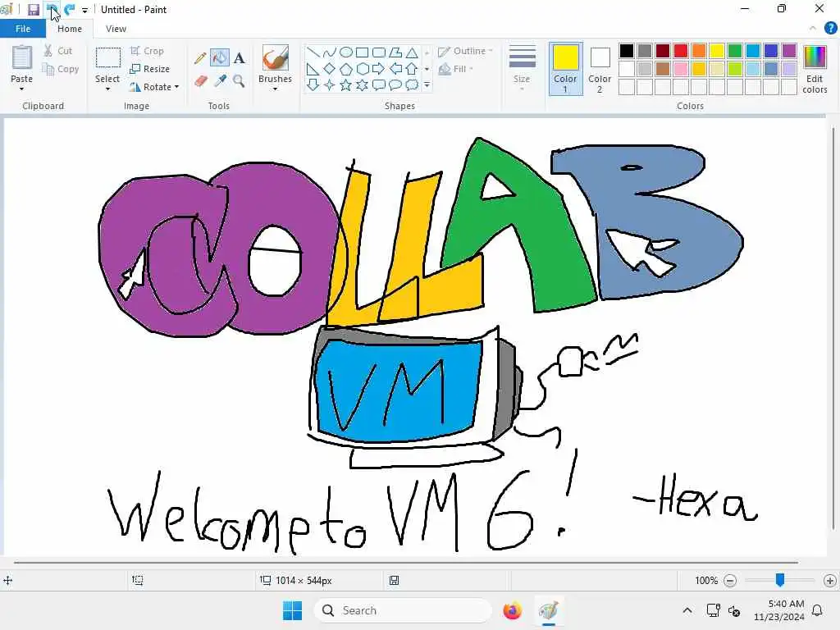This screenshot has width=840, height=630.
Task: Select the Pencil tool
Action: 200,58
